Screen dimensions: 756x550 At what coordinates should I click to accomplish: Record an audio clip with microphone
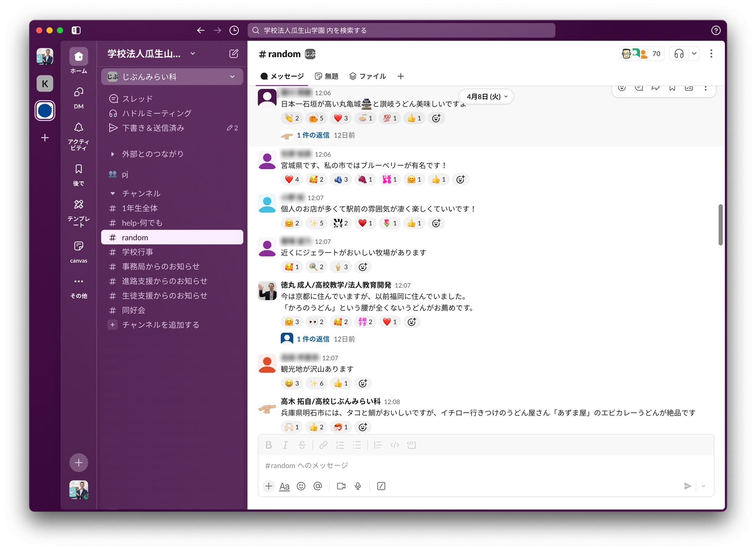(x=358, y=486)
